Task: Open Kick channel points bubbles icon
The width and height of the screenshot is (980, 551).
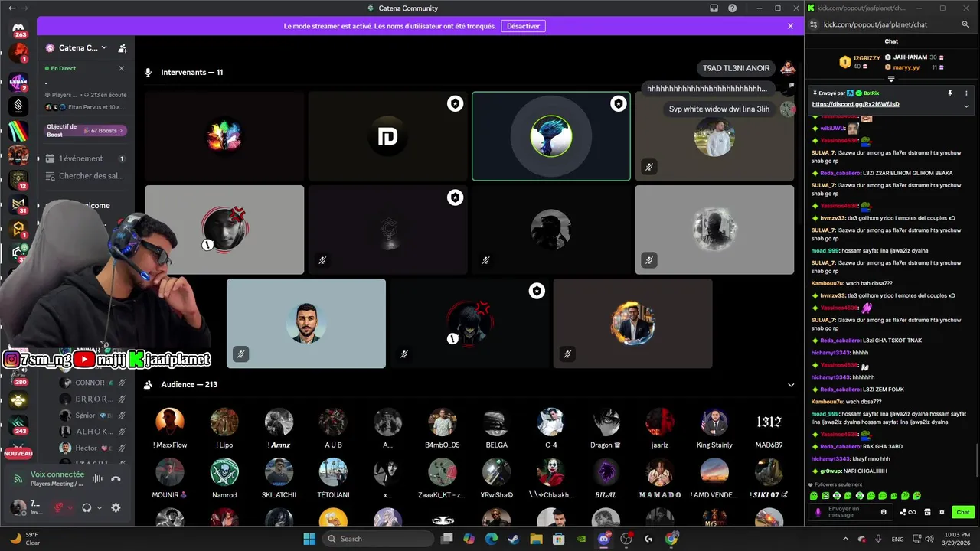Action: 907,512
